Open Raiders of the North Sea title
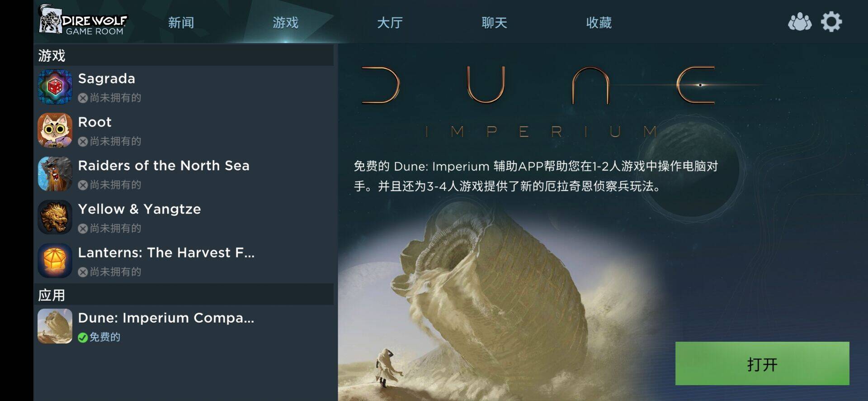The height and width of the screenshot is (401, 868). (x=164, y=166)
